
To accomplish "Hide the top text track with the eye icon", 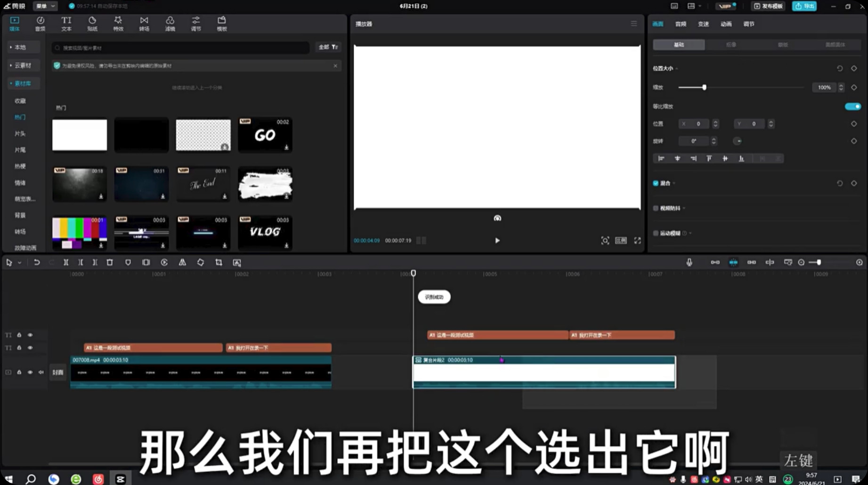I will (30, 335).
